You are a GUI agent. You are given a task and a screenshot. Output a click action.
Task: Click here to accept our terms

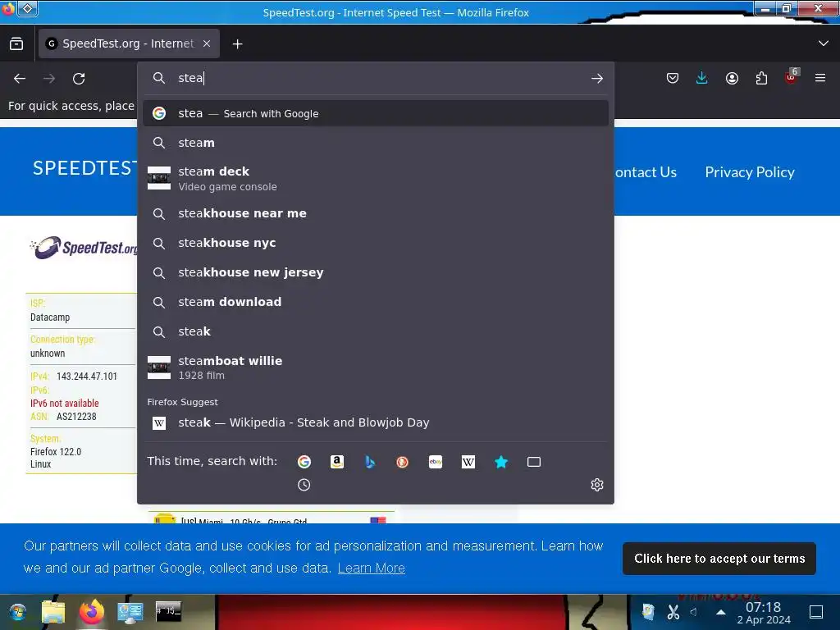tap(719, 559)
